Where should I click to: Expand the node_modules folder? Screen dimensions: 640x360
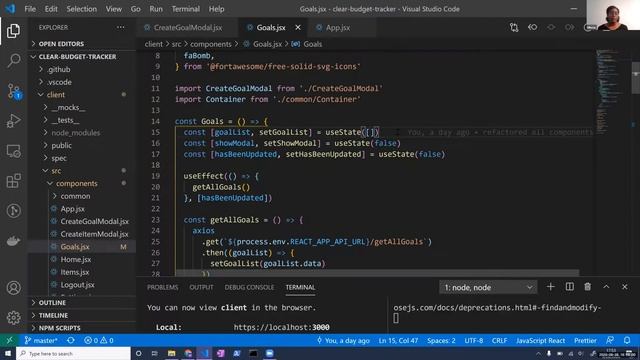[x=82, y=133]
